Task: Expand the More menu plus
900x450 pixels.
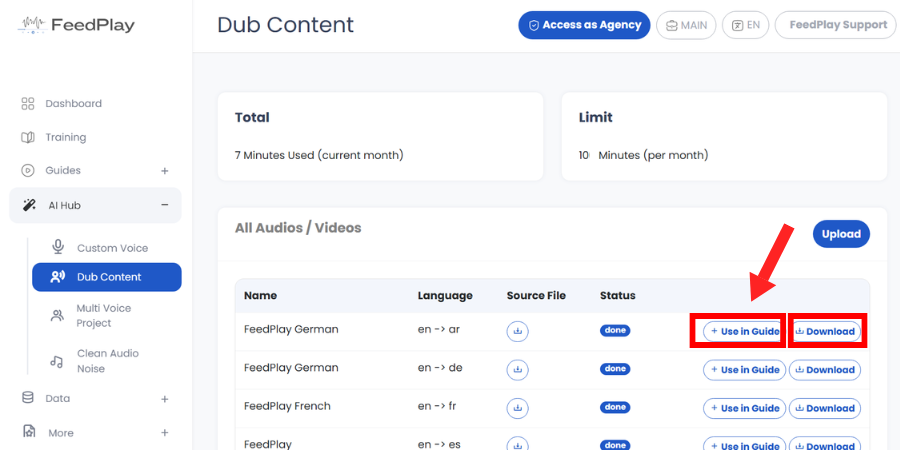Action: 165,433
